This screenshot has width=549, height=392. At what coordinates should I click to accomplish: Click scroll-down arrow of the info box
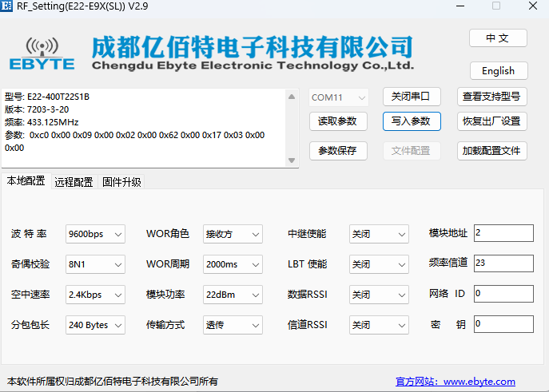click(292, 160)
